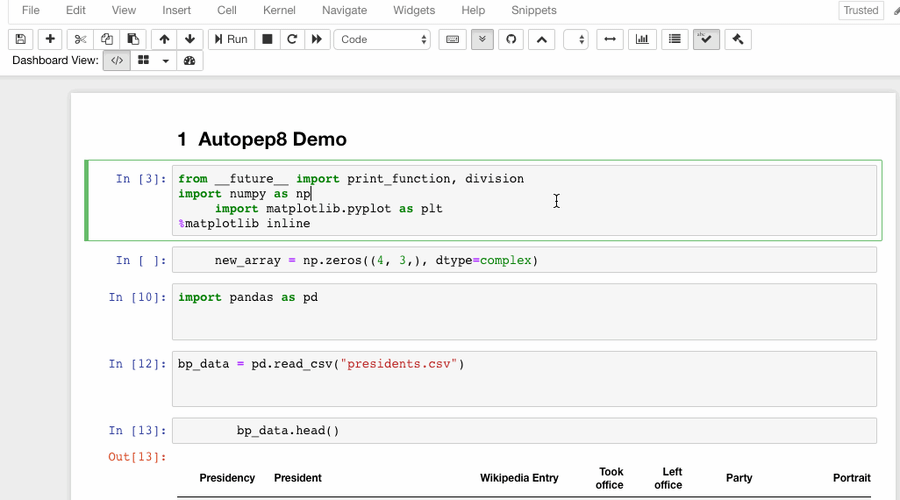The image size is (900, 500).
Task: Toggle the double-chevron down toolbar button
Action: (x=482, y=39)
